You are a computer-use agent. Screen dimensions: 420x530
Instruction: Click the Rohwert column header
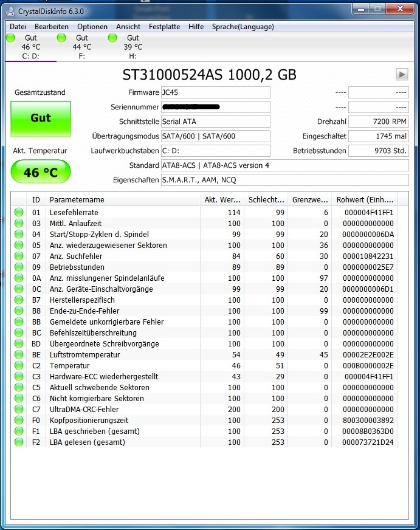(365, 200)
